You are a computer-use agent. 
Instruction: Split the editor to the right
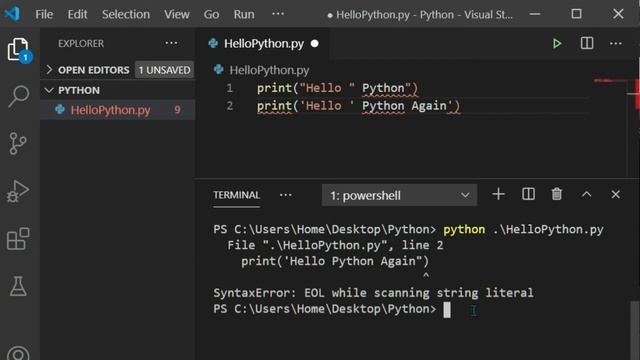tap(587, 43)
